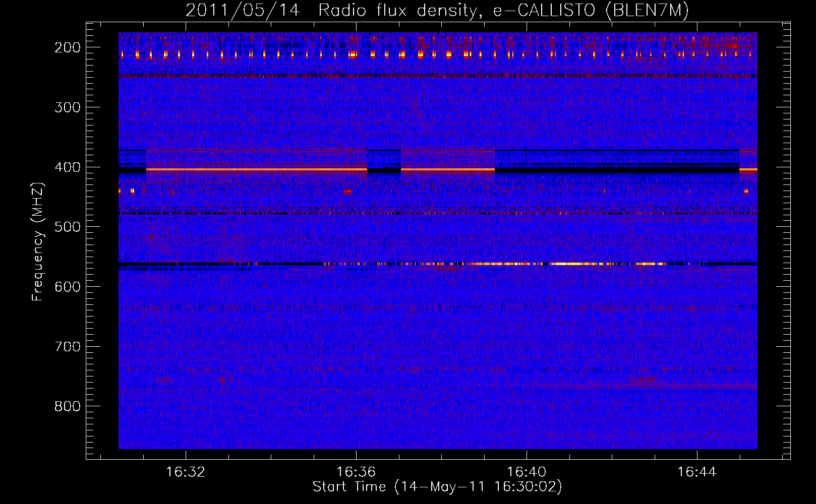This screenshot has height=504, width=816.
Task: Click the 300 frequency tick label
Action: click(x=68, y=107)
